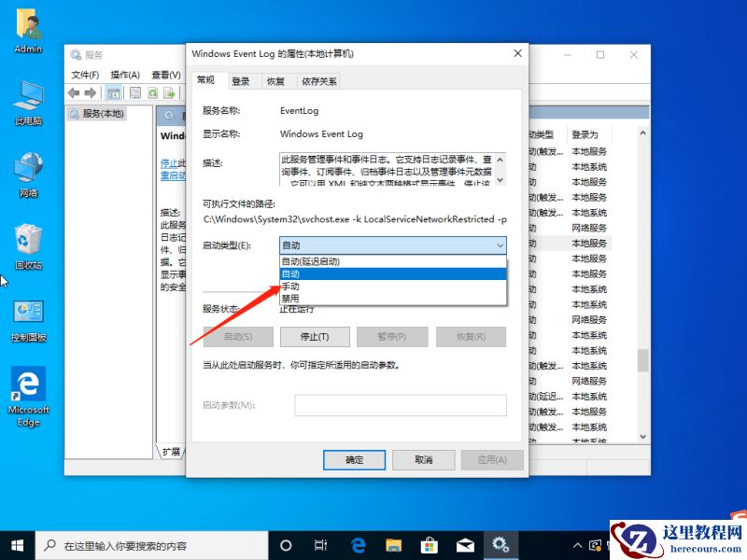
Task: Toggle the show/hide console tree icon
Action: pyautogui.click(x=114, y=92)
